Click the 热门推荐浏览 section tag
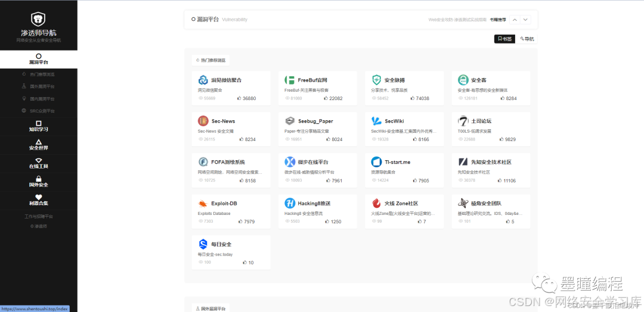The image size is (644, 312). pos(211,60)
